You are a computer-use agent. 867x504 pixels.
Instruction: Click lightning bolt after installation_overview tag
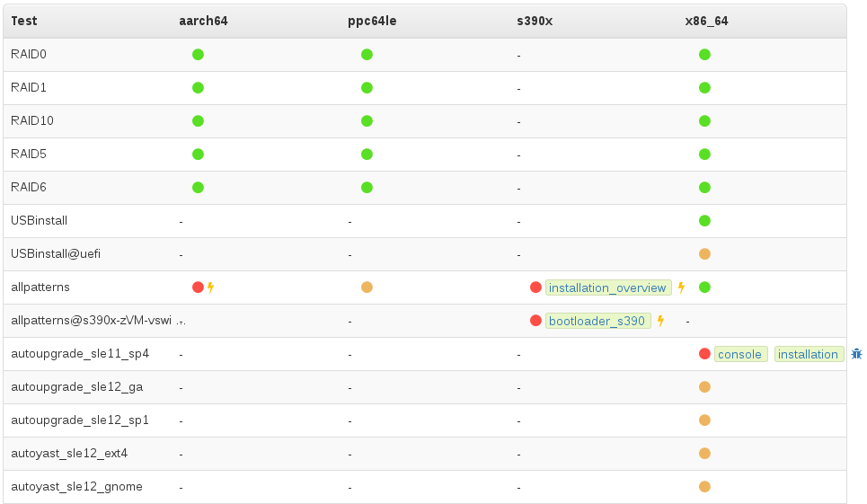[x=681, y=287]
